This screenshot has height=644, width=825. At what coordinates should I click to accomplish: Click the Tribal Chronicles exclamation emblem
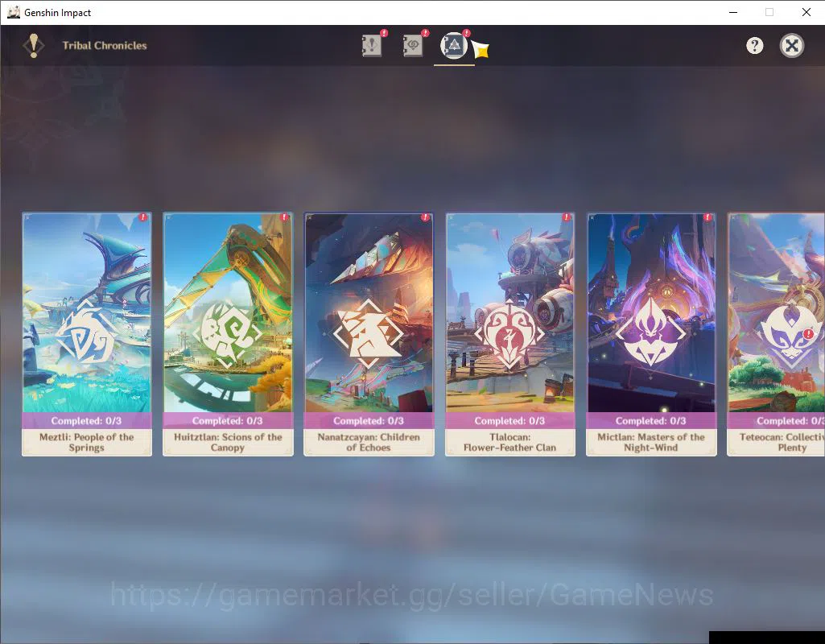[34, 46]
